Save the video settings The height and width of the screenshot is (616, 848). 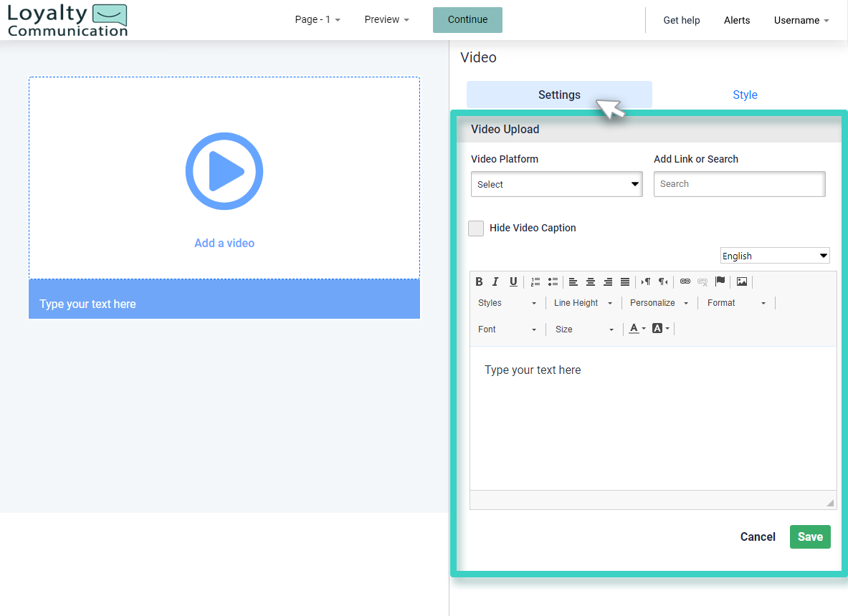point(810,536)
